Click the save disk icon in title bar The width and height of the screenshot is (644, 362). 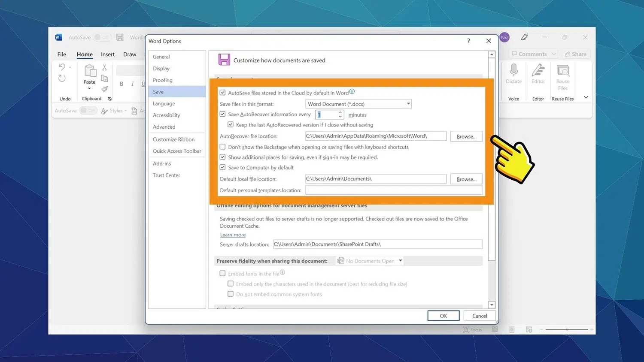[120, 37]
